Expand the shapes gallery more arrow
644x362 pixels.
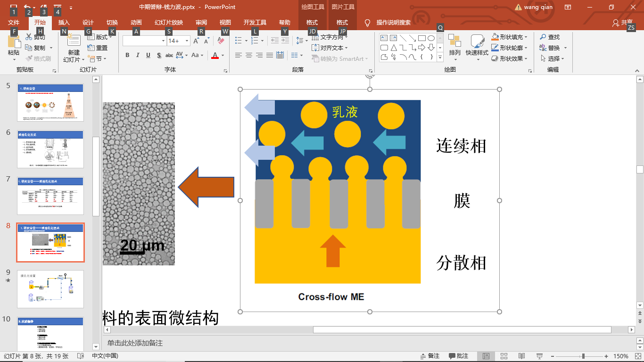(440, 58)
